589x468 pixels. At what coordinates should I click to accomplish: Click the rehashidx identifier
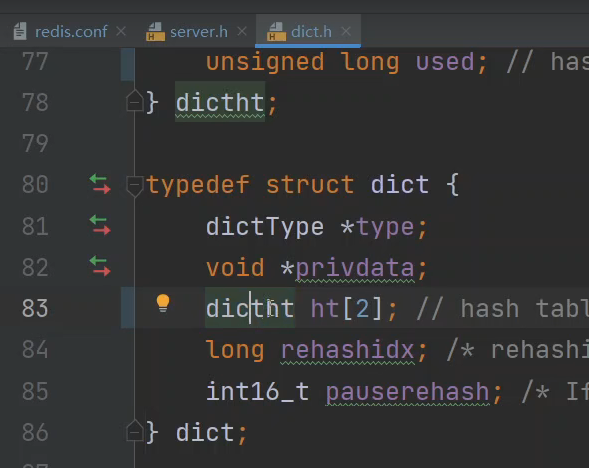point(347,350)
